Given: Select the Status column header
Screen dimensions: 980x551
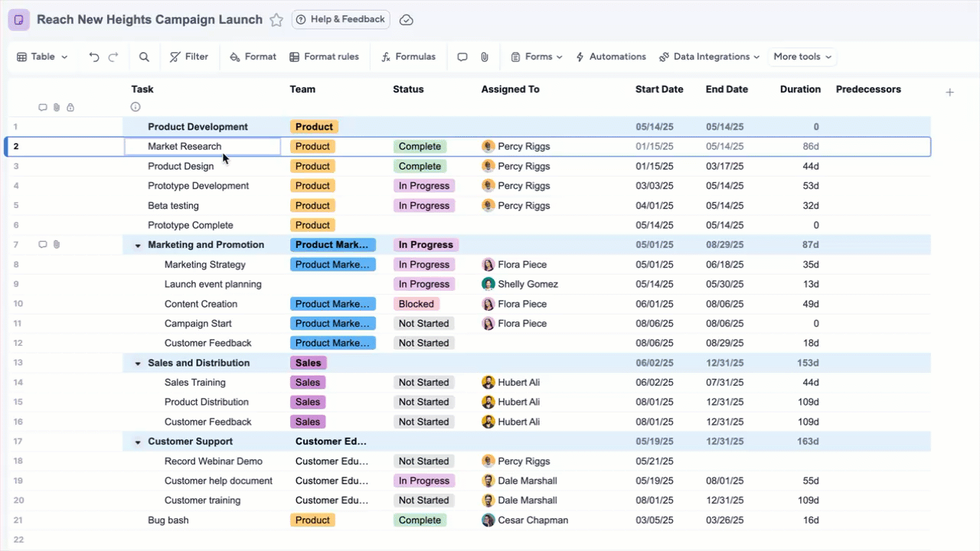Looking at the screenshot, I should click(408, 90).
